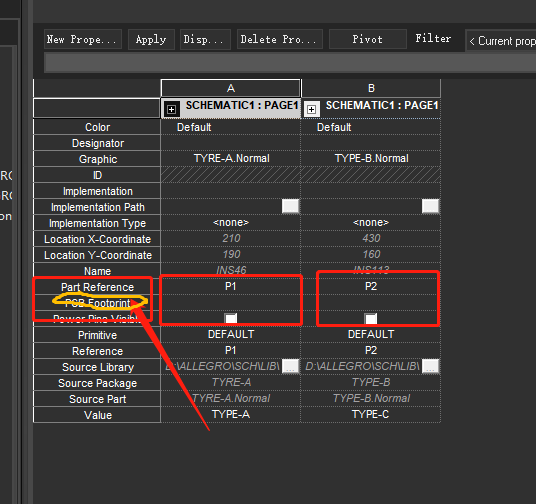The width and height of the screenshot is (536, 504).
Task: Select the Primitive row header
Action: (x=97, y=335)
